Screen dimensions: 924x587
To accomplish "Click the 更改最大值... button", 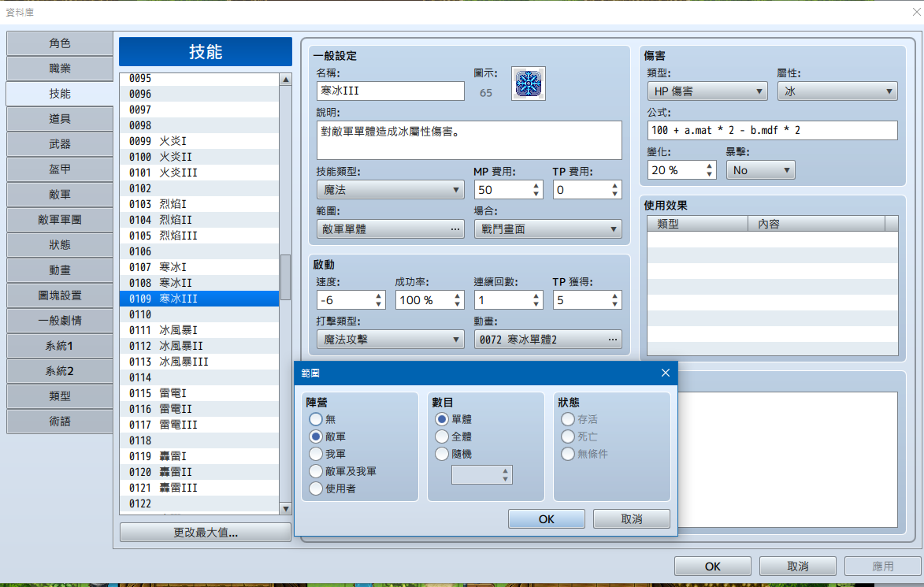I will click(x=205, y=532).
